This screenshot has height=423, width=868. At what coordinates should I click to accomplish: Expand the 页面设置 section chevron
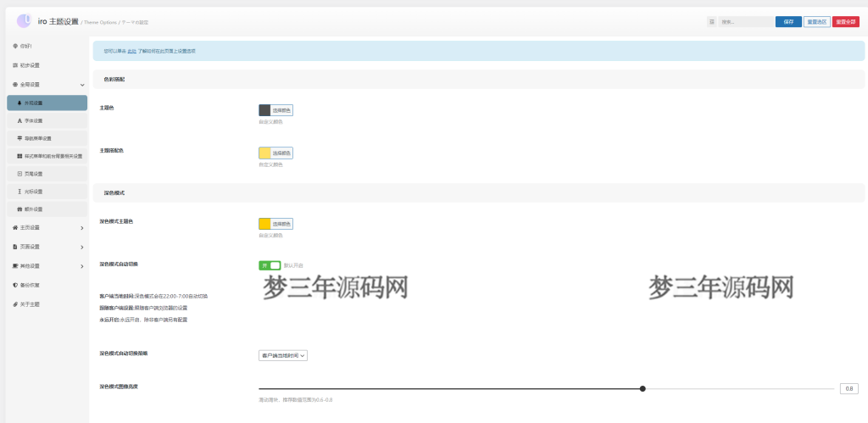pos(82,247)
